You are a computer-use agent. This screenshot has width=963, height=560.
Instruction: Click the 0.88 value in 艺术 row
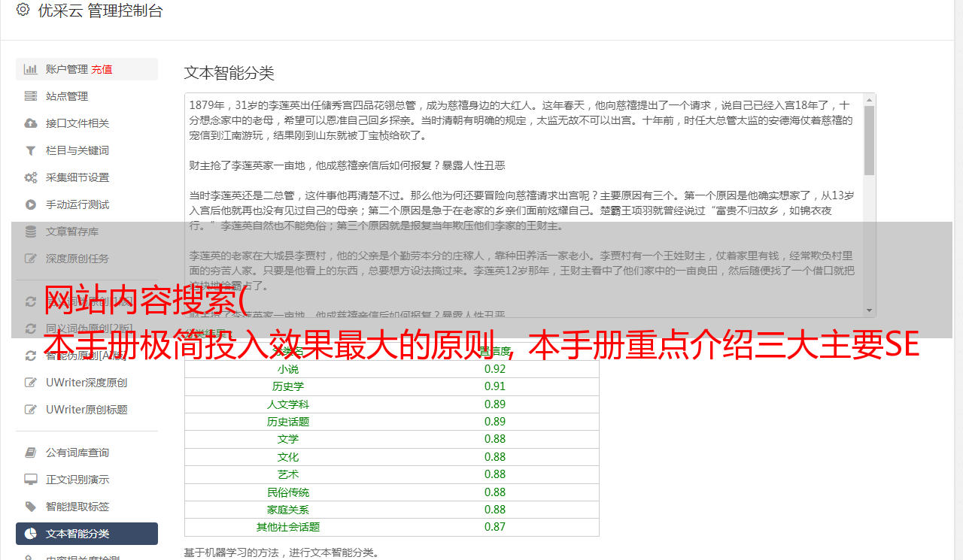pyautogui.click(x=495, y=474)
